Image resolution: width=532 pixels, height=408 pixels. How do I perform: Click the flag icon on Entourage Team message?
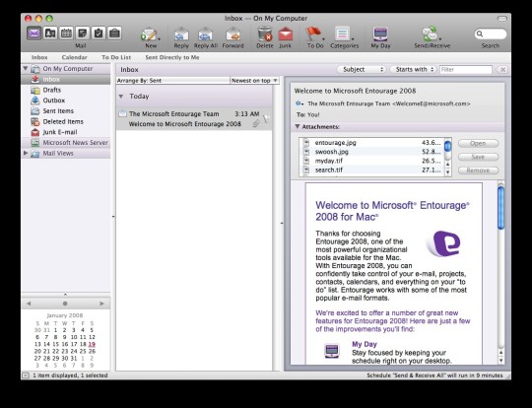coord(266,118)
